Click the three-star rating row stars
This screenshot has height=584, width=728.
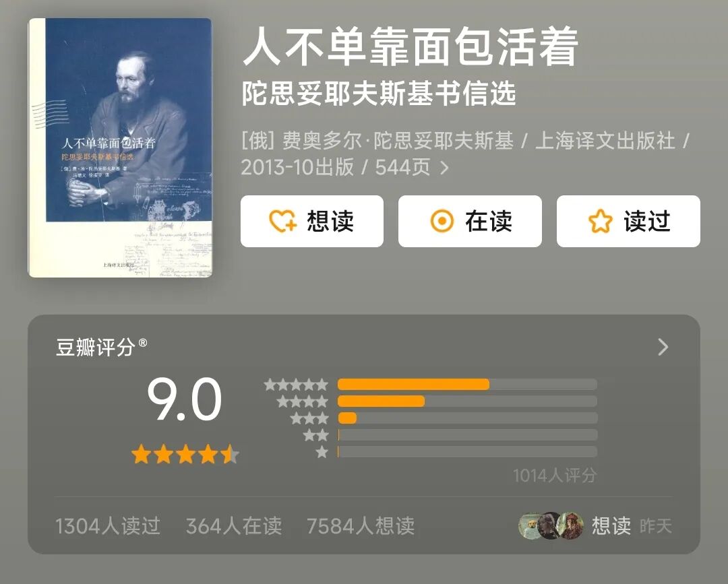pyautogui.click(x=309, y=418)
